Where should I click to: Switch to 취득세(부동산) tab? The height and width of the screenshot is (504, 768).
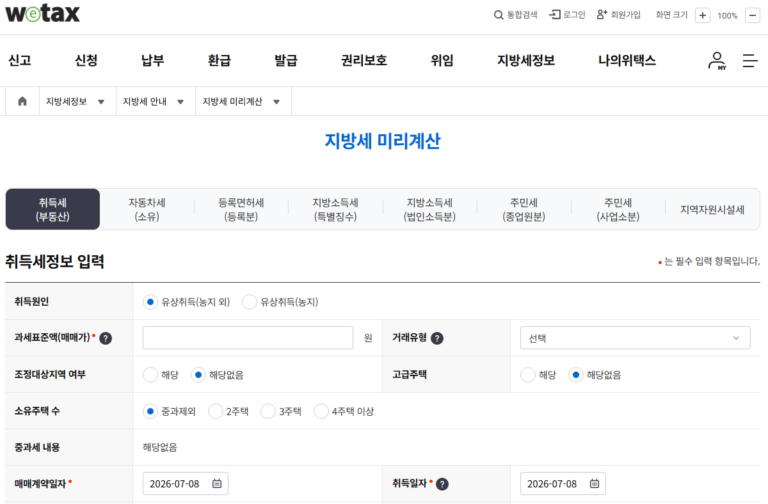tap(52, 209)
